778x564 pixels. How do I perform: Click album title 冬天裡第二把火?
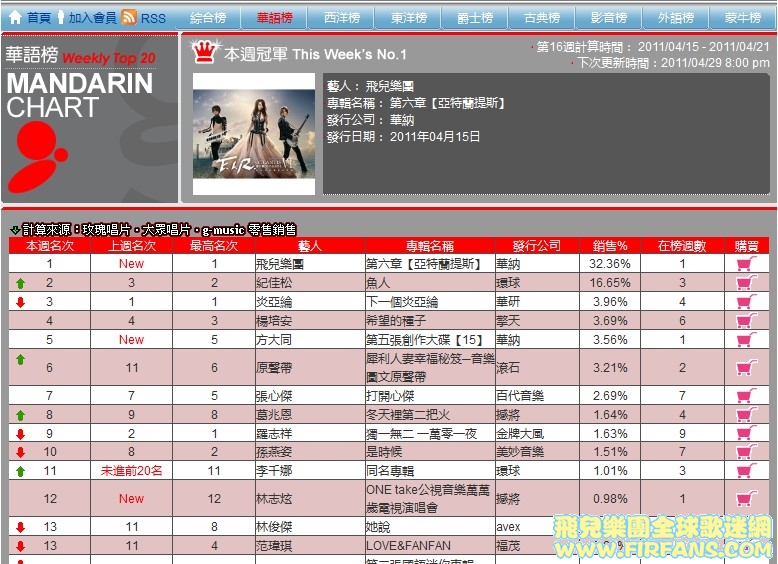pos(408,415)
